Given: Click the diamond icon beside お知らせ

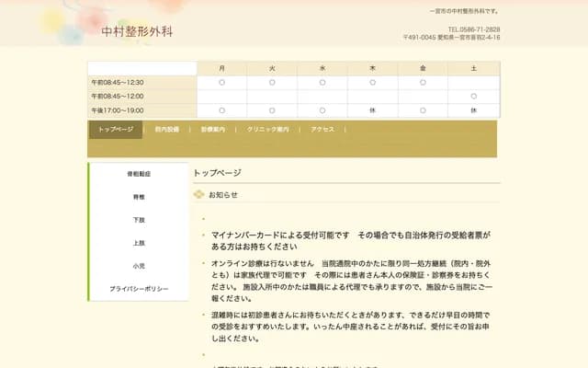Looking at the screenshot, I should [199, 195].
